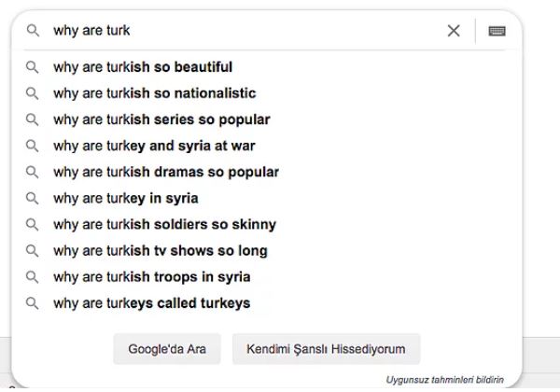Select 'why are turkey and syria at war'
560x392 pixels.
coord(154,146)
